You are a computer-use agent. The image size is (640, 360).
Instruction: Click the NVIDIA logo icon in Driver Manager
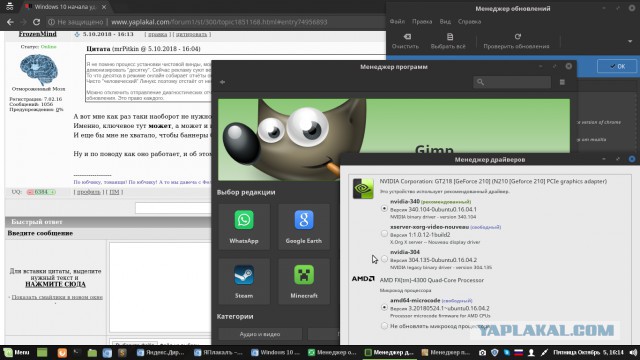pyautogui.click(x=363, y=188)
